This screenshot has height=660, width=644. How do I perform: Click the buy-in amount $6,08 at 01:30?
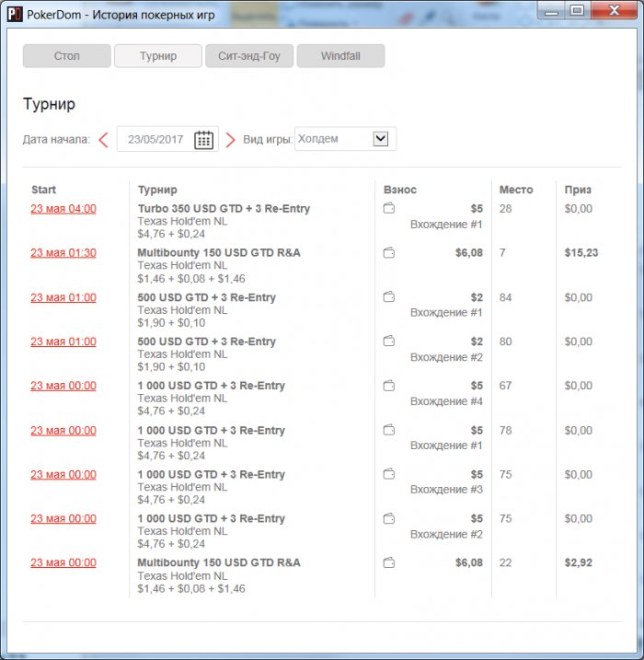click(469, 253)
